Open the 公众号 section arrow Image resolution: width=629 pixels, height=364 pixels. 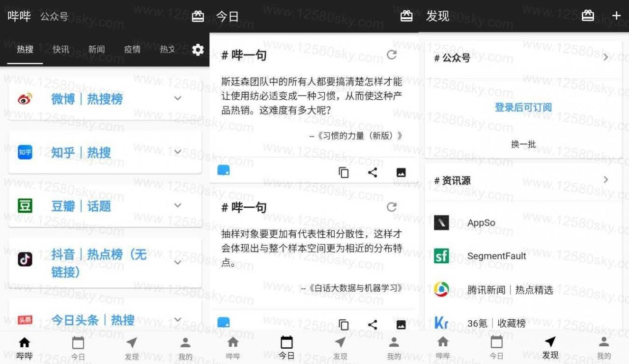click(x=606, y=57)
